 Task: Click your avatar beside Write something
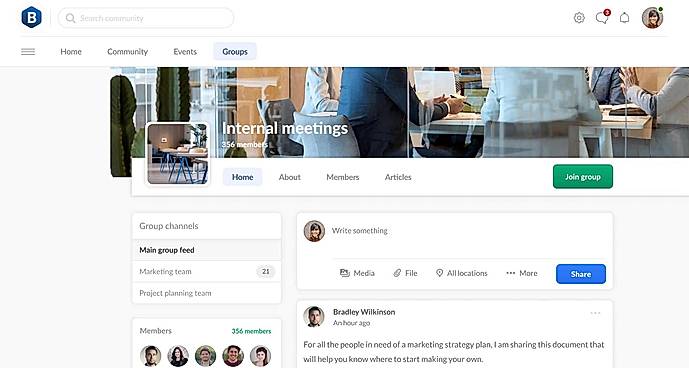click(x=314, y=231)
